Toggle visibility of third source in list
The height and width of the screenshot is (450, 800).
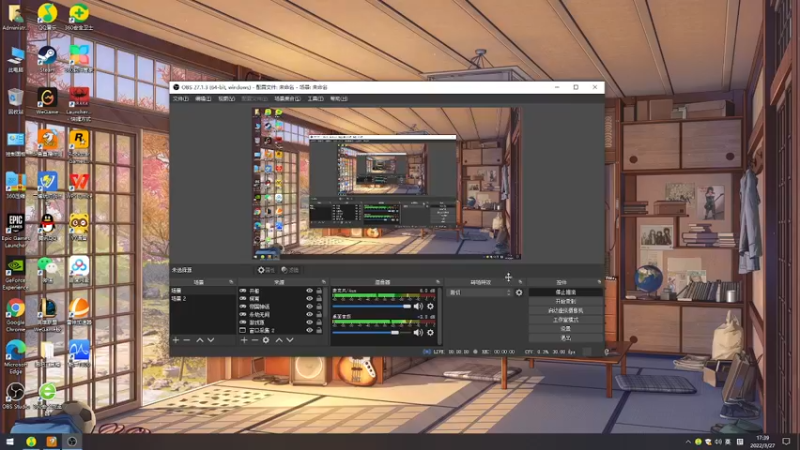point(309,307)
